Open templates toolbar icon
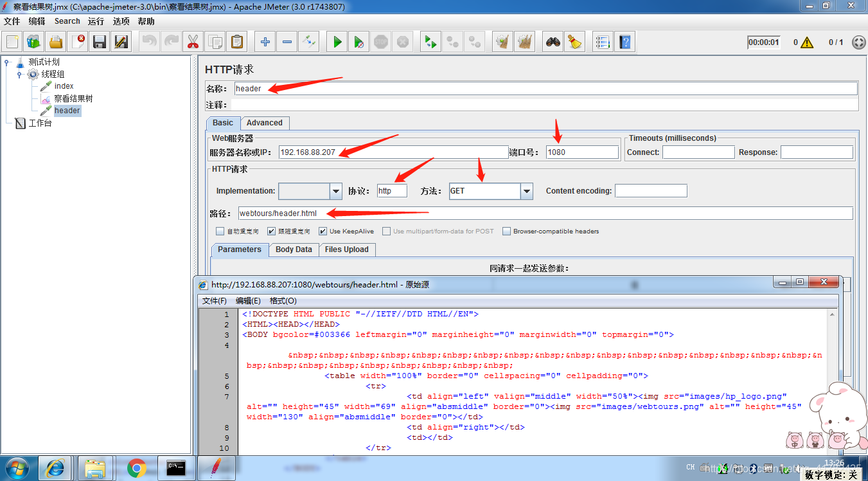 click(34, 42)
